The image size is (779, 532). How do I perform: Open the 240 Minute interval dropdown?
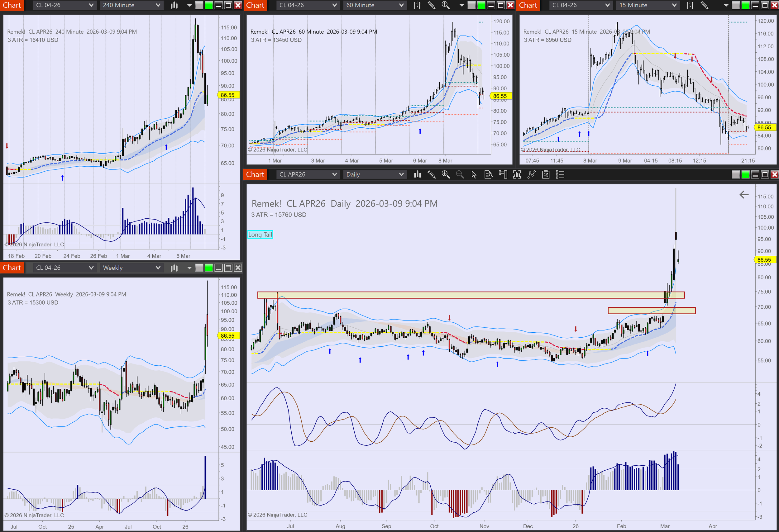pyautogui.click(x=131, y=5)
